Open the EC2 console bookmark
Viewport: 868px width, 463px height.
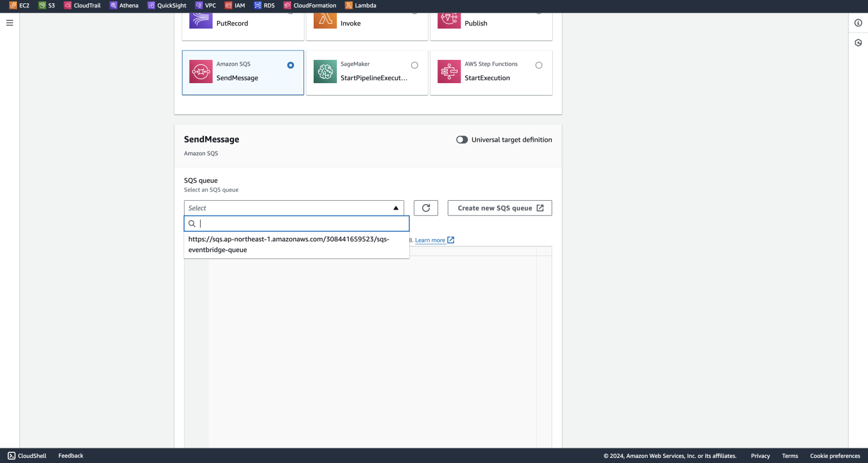click(x=19, y=5)
